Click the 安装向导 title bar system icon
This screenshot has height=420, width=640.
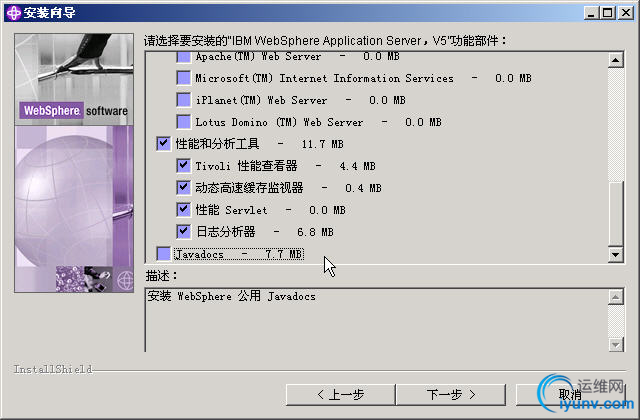pyautogui.click(x=13, y=13)
